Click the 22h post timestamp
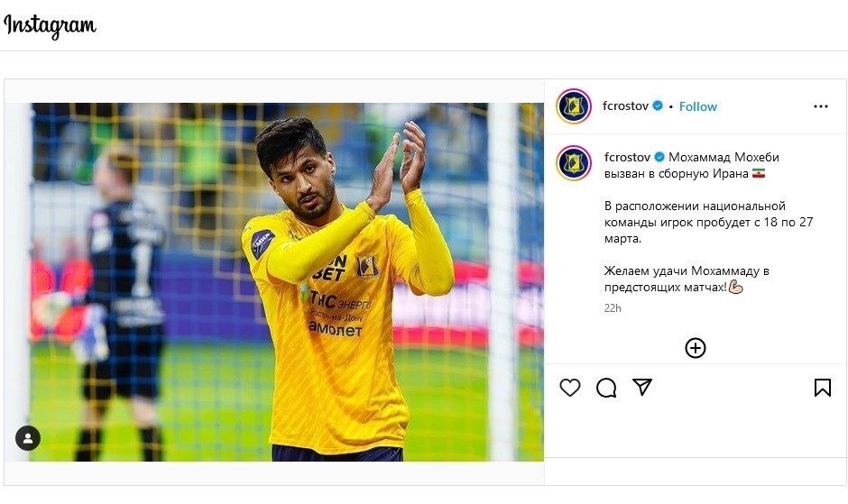 coord(613,308)
